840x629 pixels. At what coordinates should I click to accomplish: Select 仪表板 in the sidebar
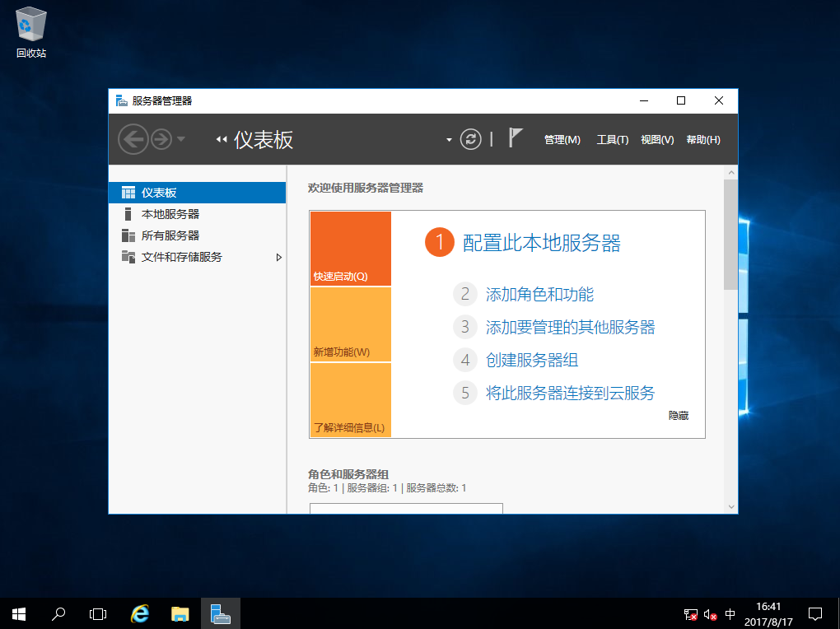197,193
